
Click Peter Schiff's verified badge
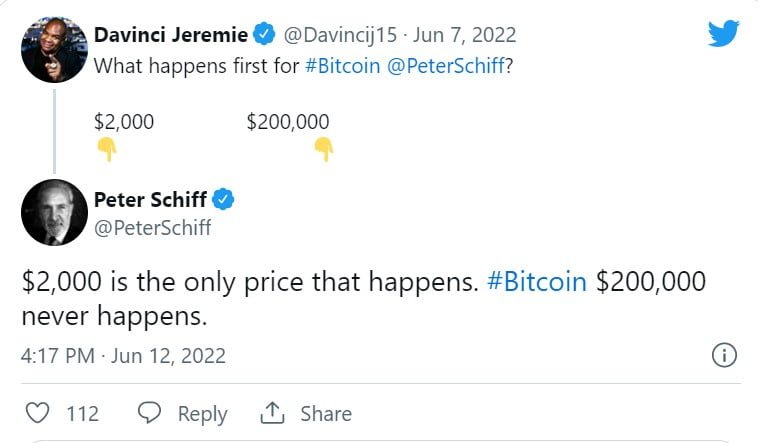225,199
